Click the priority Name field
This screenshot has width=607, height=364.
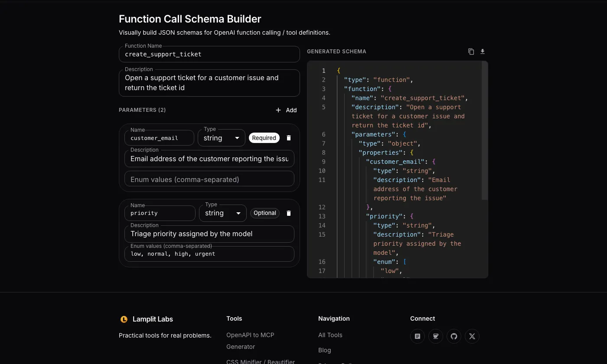pos(160,213)
